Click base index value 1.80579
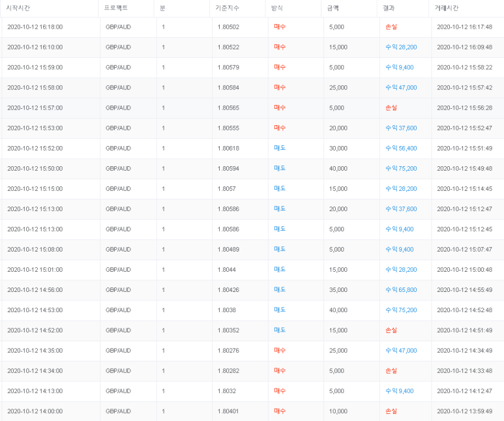 click(x=229, y=68)
